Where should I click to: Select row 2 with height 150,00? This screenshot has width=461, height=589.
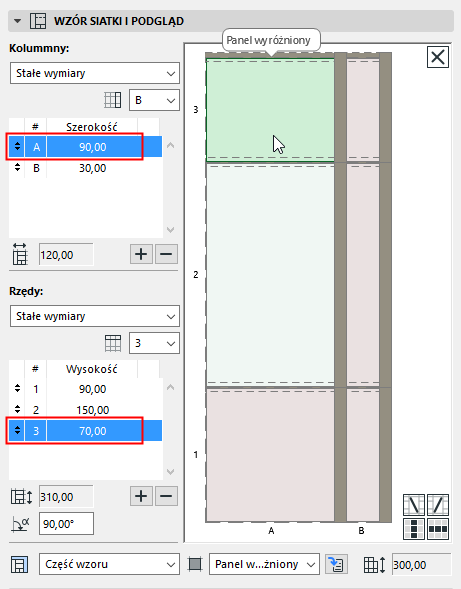click(86, 410)
